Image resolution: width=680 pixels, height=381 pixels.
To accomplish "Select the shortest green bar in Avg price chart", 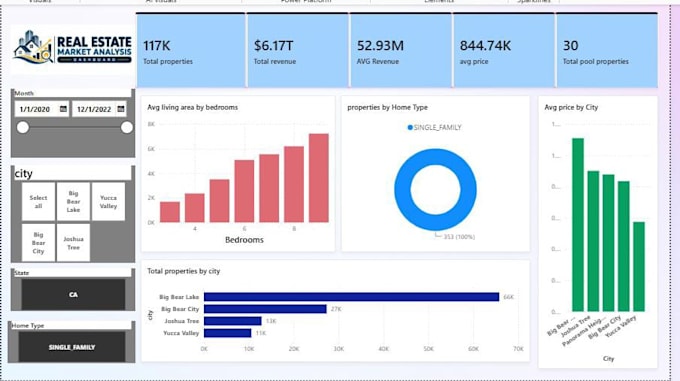I will click(x=639, y=267).
